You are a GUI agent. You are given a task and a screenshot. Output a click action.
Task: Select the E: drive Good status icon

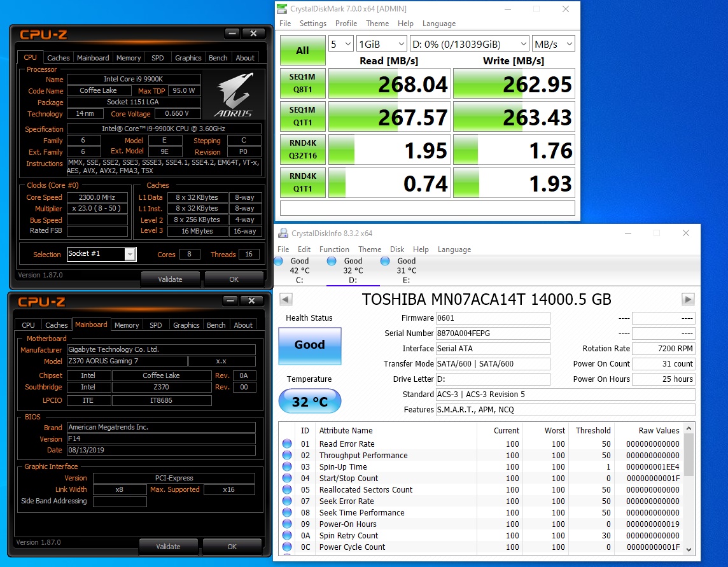(385, 261)
